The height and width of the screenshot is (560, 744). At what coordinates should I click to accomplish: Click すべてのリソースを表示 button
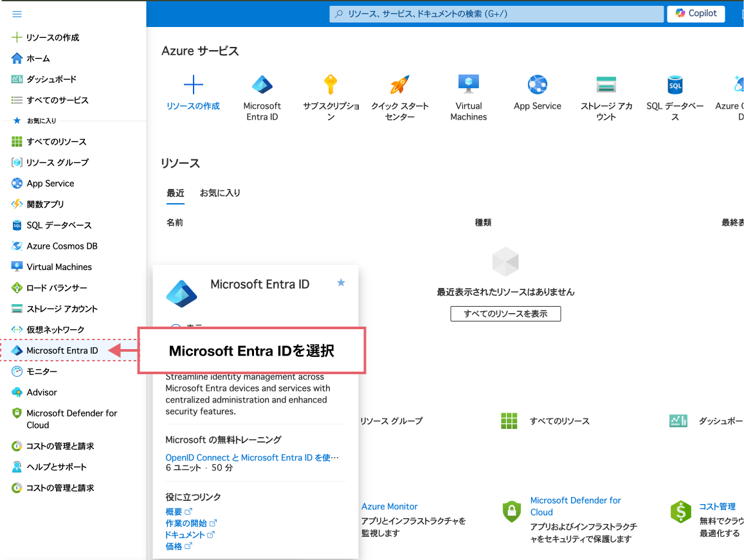click(505, 314)
